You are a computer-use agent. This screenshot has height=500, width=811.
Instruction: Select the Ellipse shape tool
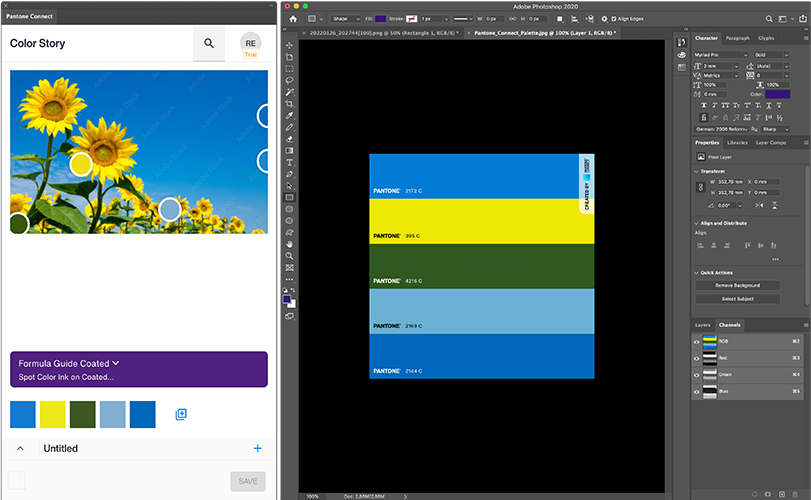pyautogui.click(x=289, y=221)
